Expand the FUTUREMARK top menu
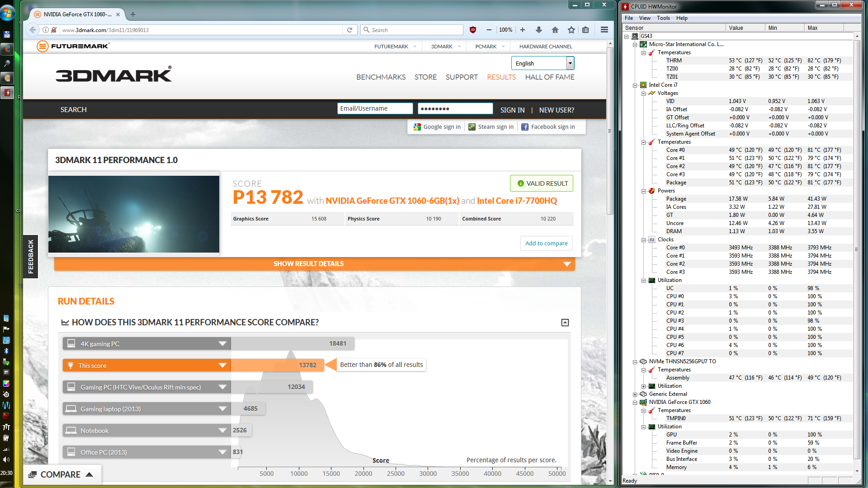This screenshot has height=488, width=868. [395, 47]
